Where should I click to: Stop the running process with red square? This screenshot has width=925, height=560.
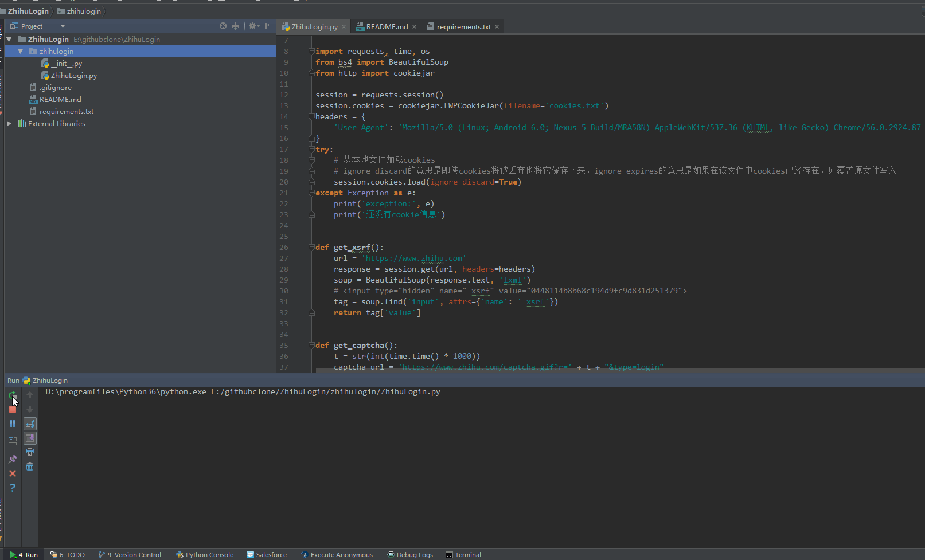pos(13,409)
